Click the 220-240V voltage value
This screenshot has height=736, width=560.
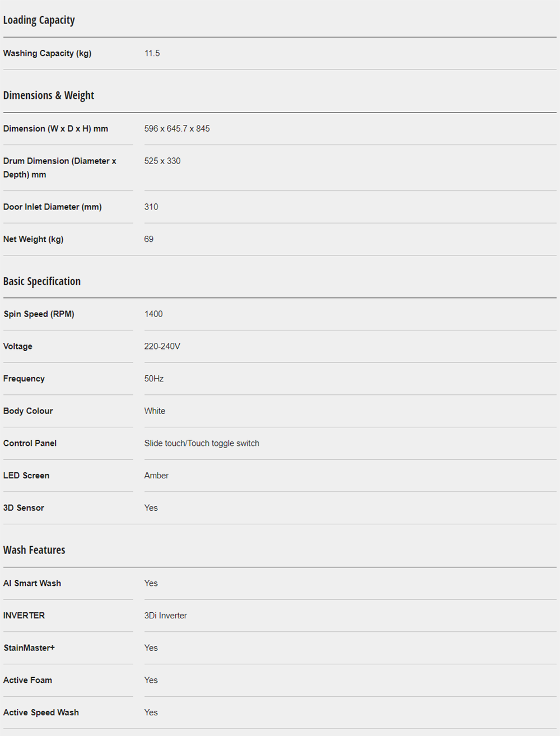(x=162, y=346)
